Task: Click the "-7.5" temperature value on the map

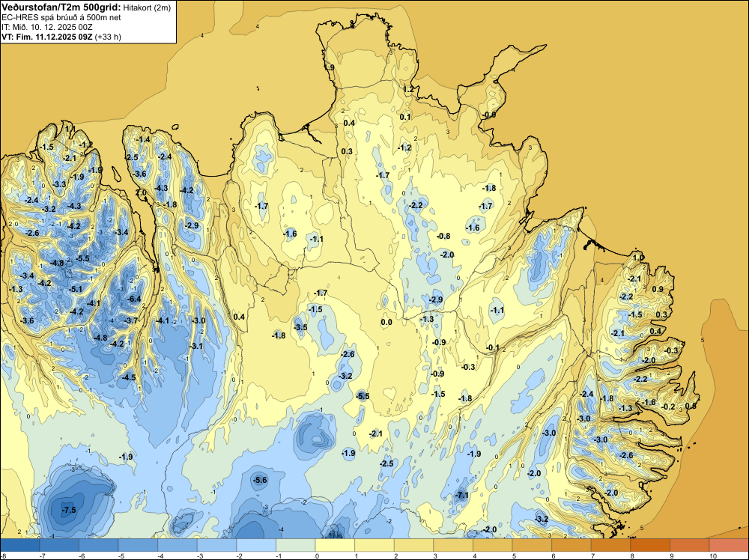Action: (x=69, y=510)
